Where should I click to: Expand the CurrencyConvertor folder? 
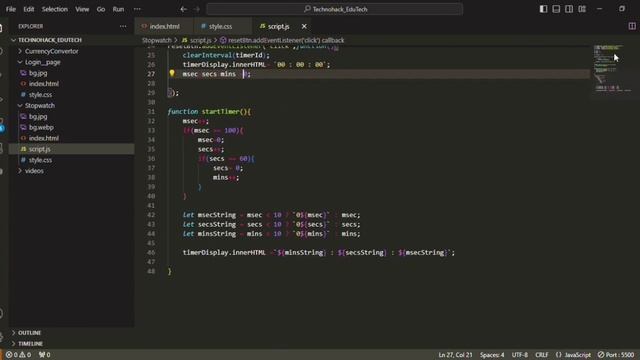51,51
